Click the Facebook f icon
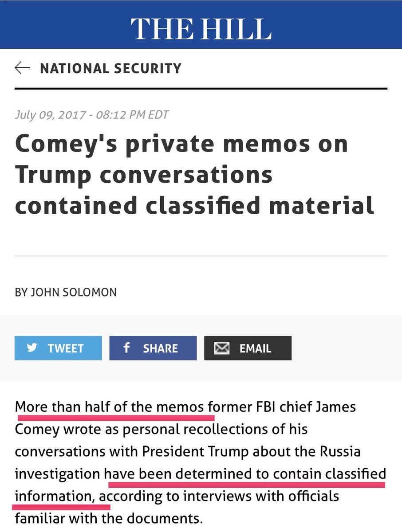Screen dimensions: 402x532 [126, 348]
